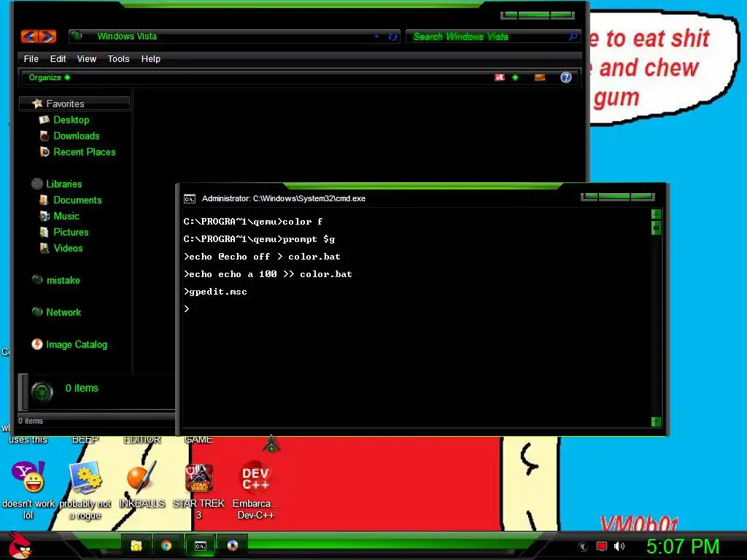Open Documents library
Screen dimensions: 747x560
(x=77, y=200)
